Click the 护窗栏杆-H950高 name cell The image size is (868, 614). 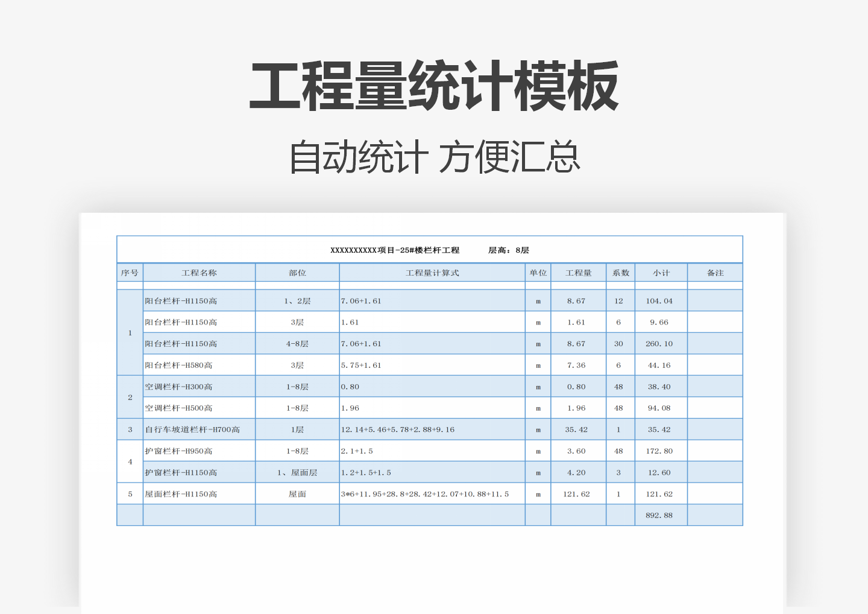pyautogui.click(x=178, y=451)
